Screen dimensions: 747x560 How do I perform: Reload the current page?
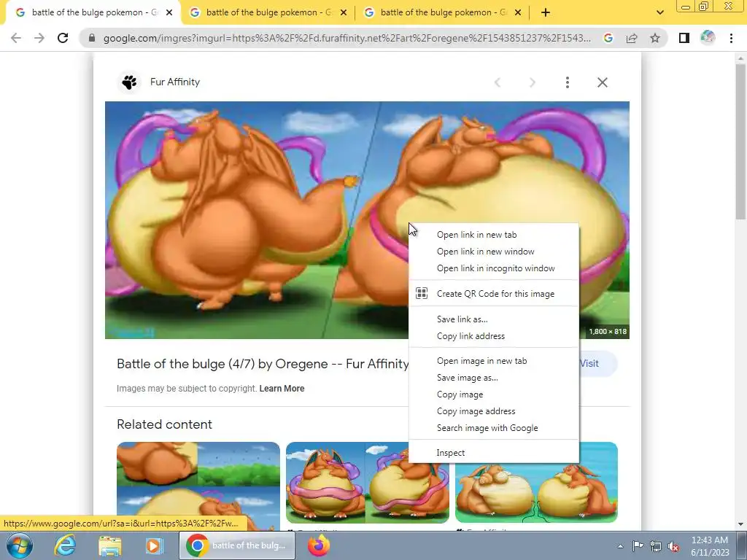pyautogui.click(x=63, y=38)
